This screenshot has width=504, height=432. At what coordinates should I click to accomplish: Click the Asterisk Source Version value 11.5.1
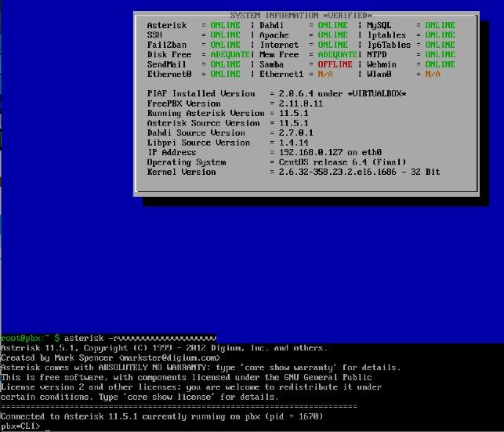pos(293,123)
